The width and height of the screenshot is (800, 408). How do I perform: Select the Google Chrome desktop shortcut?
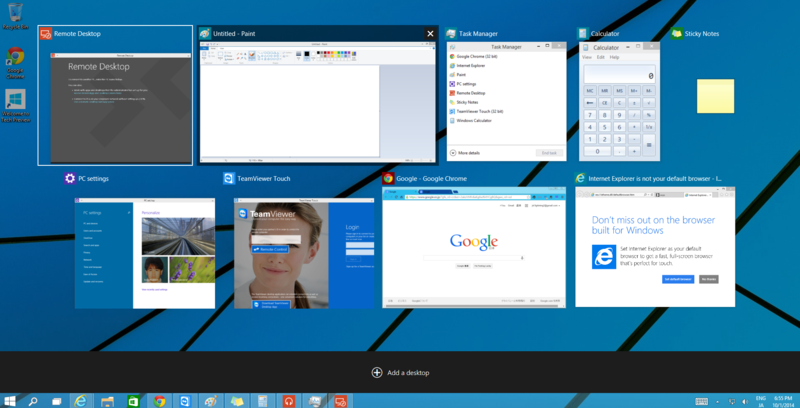(x=15, y=63)
